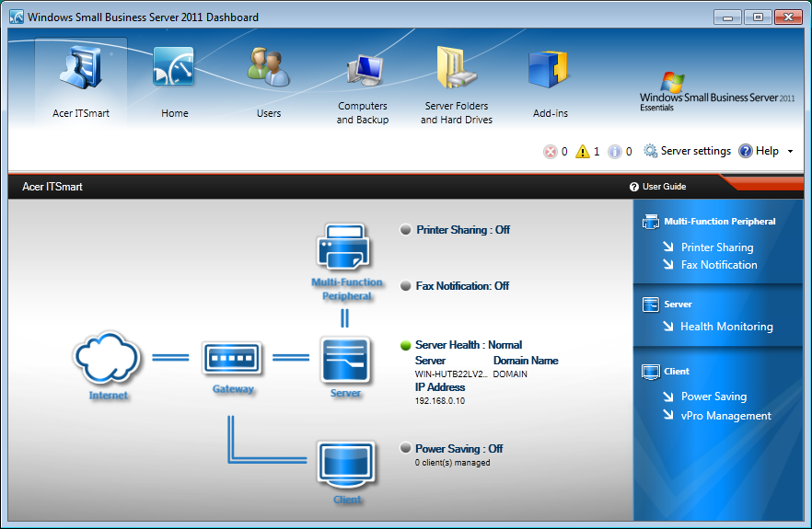Click server name WIN-HUTB22LV2..
The image size is (812, 529).
click(x=451, y=374)
